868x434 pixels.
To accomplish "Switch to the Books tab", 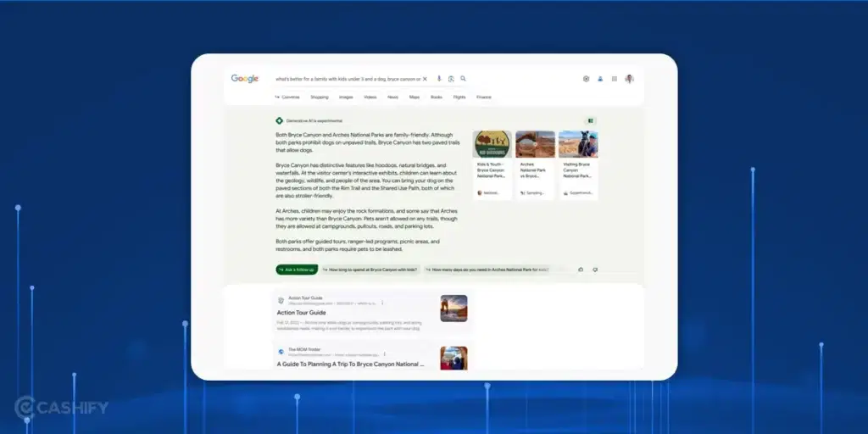I will [437, 97].
